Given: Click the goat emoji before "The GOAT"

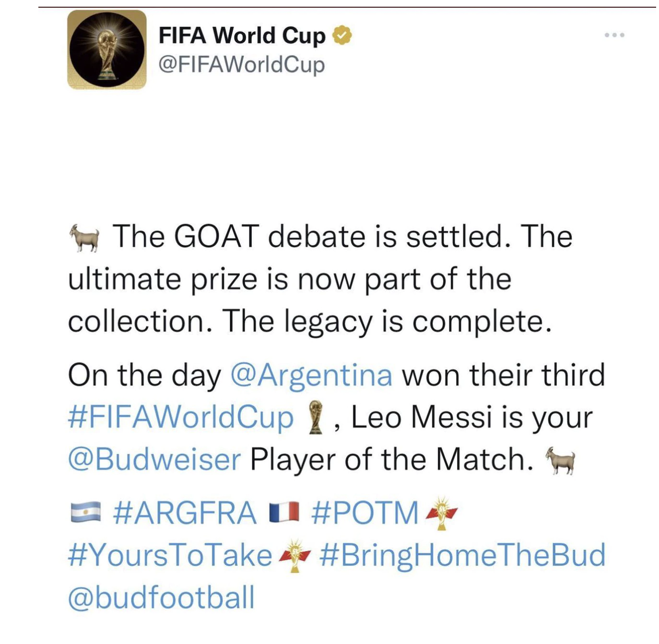Looking at the screenshot, I should pos(84,238).
